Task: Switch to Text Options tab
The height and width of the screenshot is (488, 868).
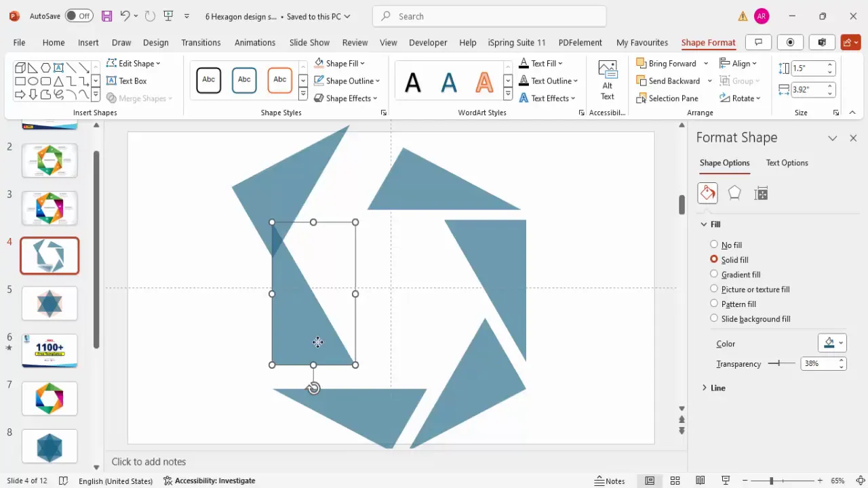Action: tap(787, 163)
